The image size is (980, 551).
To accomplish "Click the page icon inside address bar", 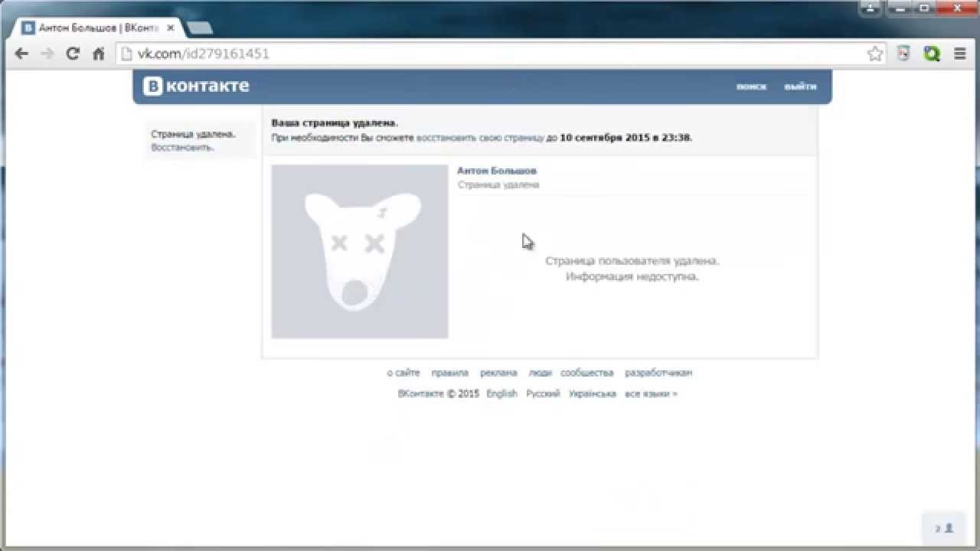I will coord(127,54).
